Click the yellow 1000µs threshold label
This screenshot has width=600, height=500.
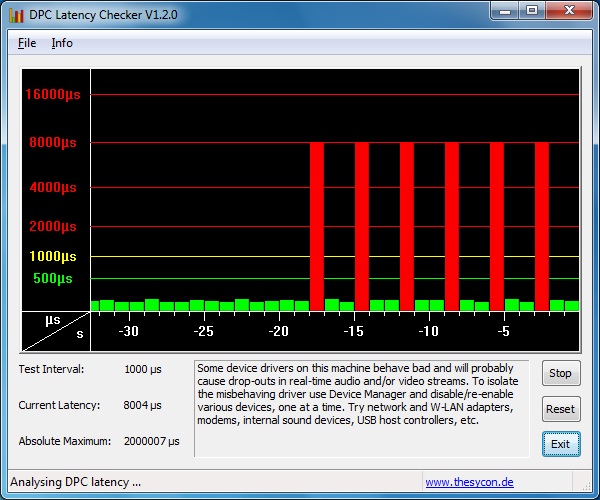coord(52,256)
